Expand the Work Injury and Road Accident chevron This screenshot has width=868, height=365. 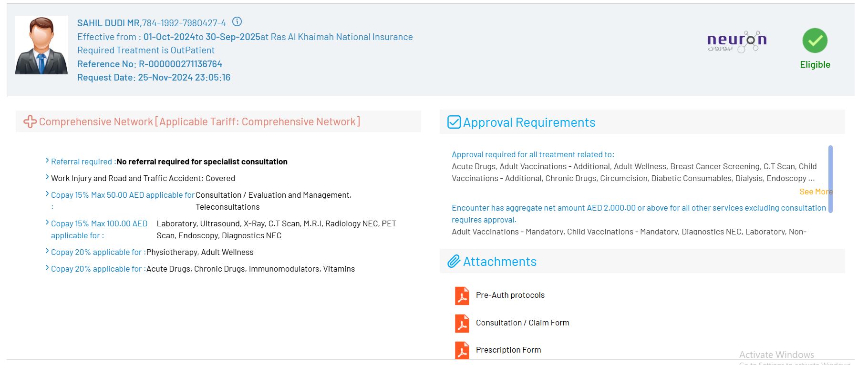coord(47,177)
